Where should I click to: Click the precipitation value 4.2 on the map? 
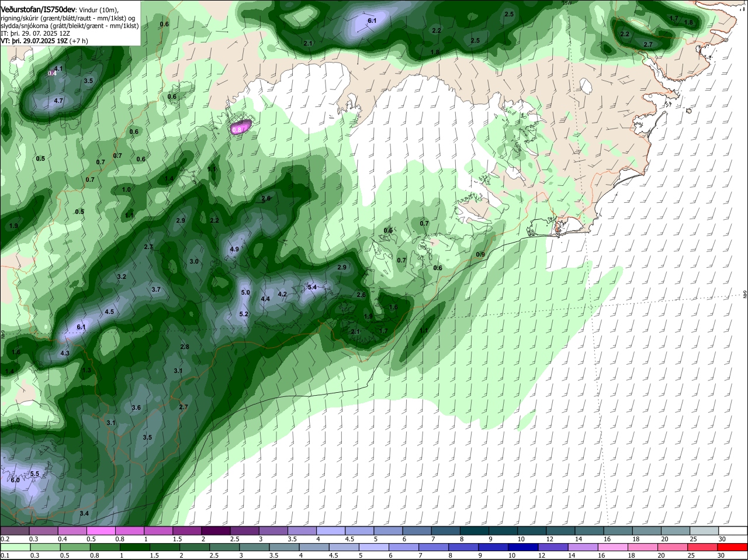pos(282,294)
